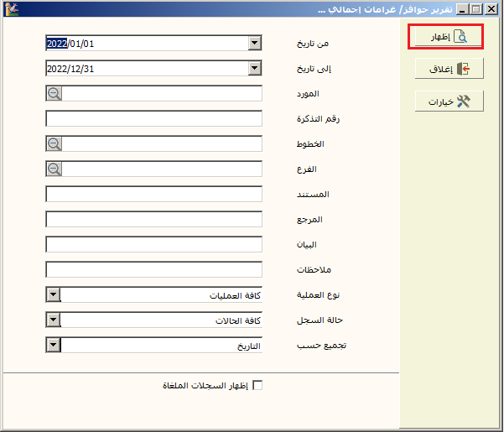This screenshot has height=432, width=504.
Task: Click the supplier (المورد) text field
Action: (x=163, y=94)
